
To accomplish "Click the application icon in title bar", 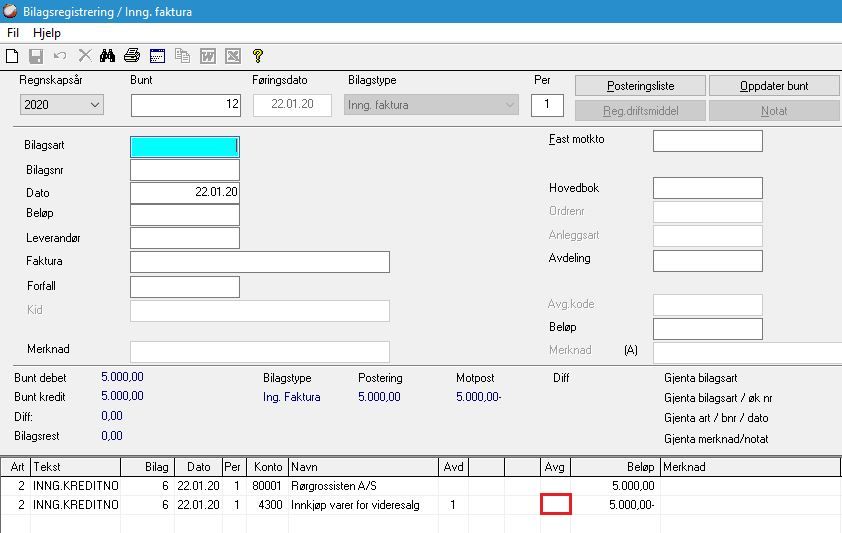I will pyautogui.click(x=10, y=11).
